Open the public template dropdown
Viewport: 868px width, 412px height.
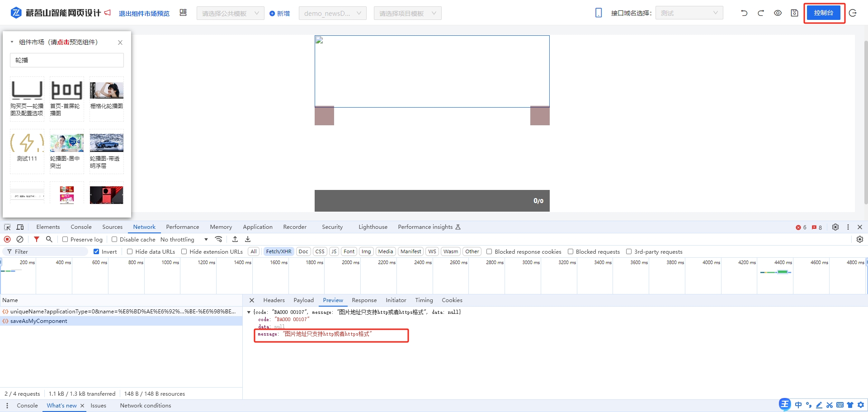click(231, 13)
